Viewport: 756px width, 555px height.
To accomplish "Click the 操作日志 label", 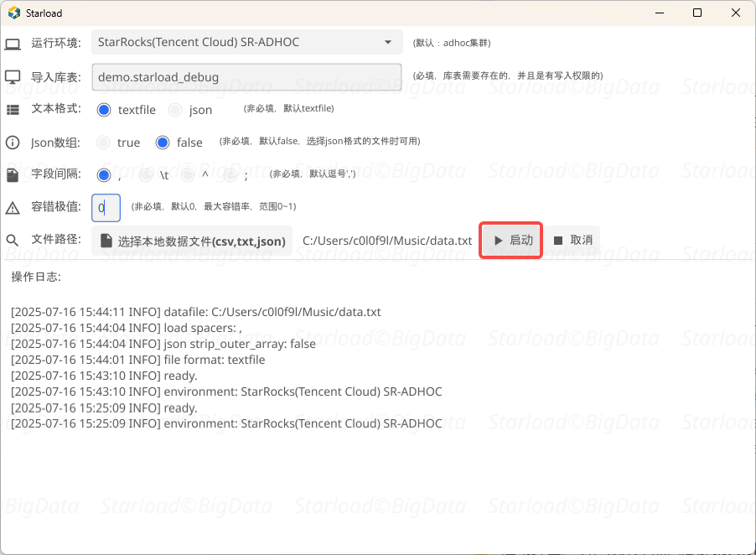I will pos(36,277).
